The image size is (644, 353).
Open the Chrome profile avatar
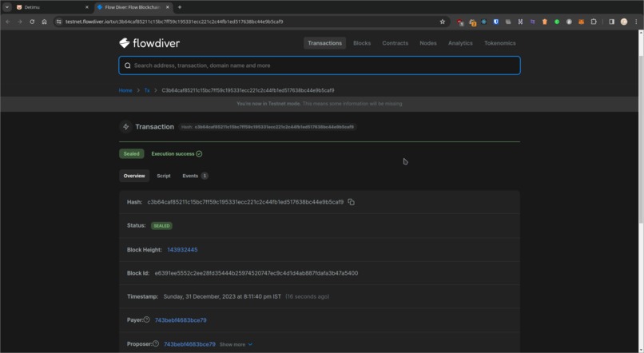coord(624,22)
